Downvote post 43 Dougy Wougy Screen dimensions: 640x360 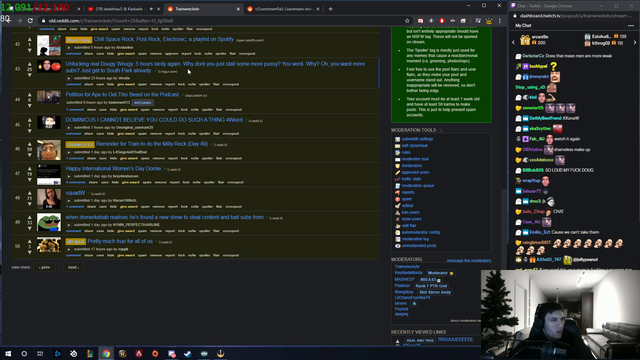(29, 75)
